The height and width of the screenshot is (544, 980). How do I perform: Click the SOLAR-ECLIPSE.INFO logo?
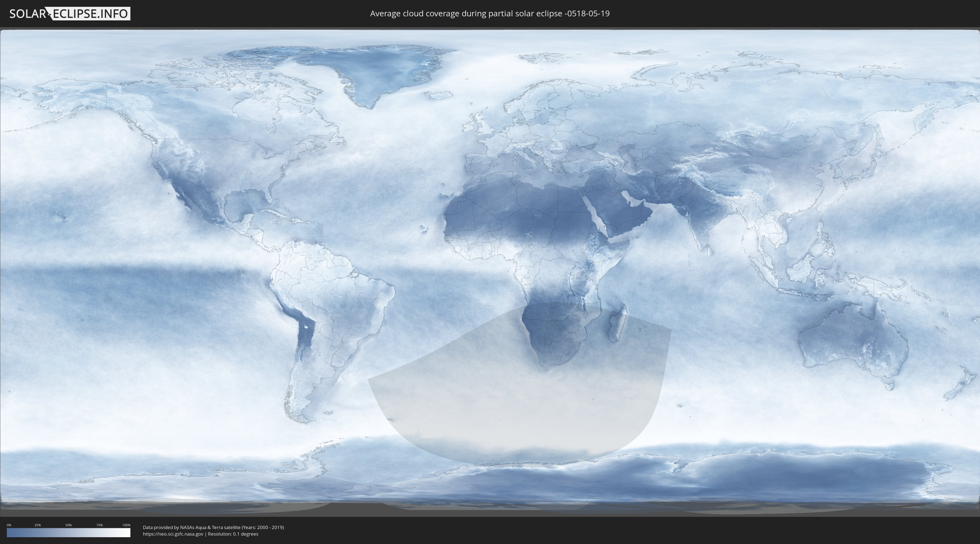(x=70, y=14)
